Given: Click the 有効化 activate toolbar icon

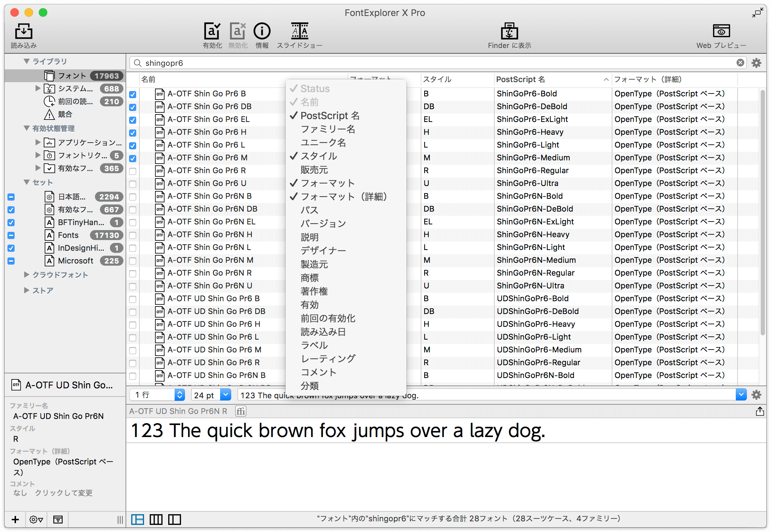Looking at the screenshot, I should [x=212, y=31].
